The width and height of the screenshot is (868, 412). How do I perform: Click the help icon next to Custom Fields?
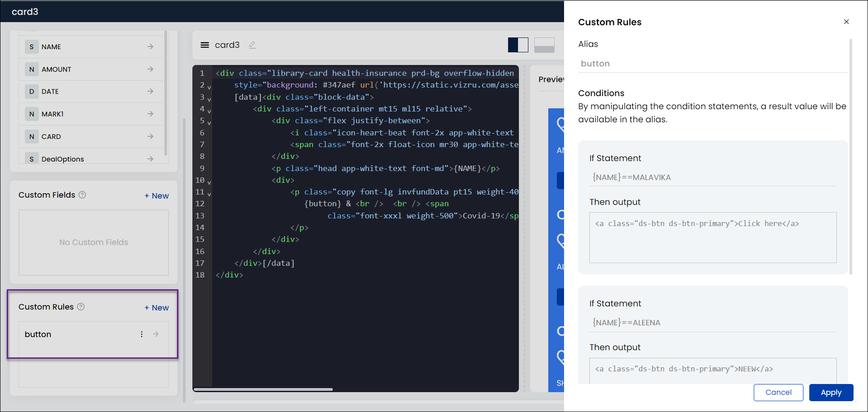[82, 195]
